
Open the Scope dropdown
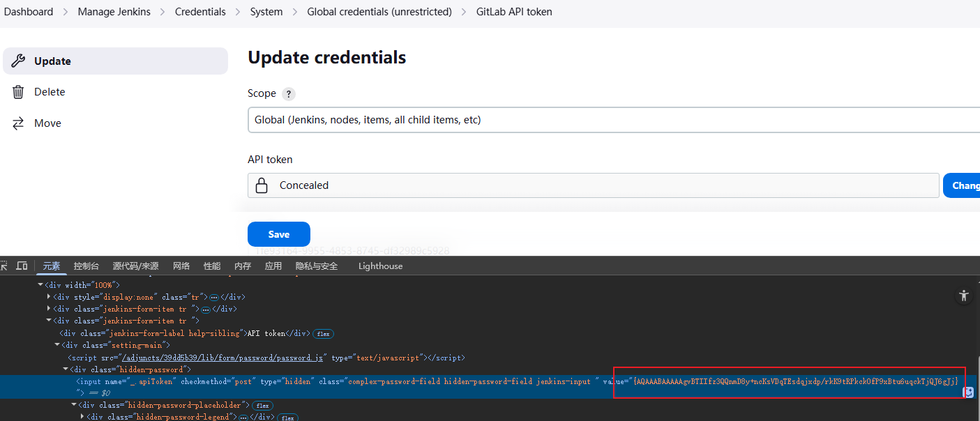(x=614, y=120)
